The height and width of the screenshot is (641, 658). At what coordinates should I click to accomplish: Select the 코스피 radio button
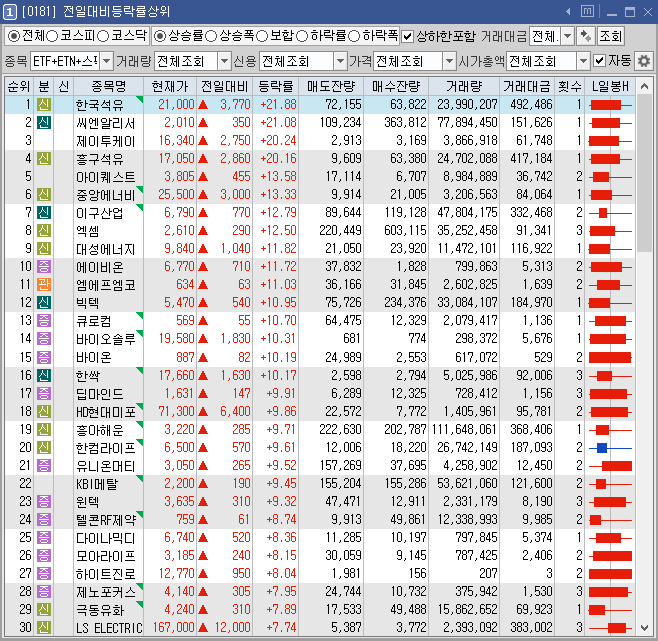pyautogui.click(x=52, y=36)
